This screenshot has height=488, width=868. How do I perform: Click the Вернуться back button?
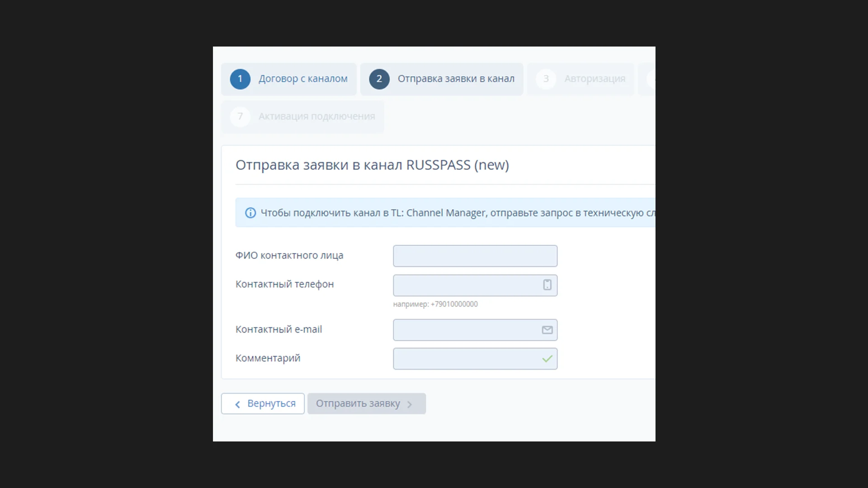tap(262, 404)
